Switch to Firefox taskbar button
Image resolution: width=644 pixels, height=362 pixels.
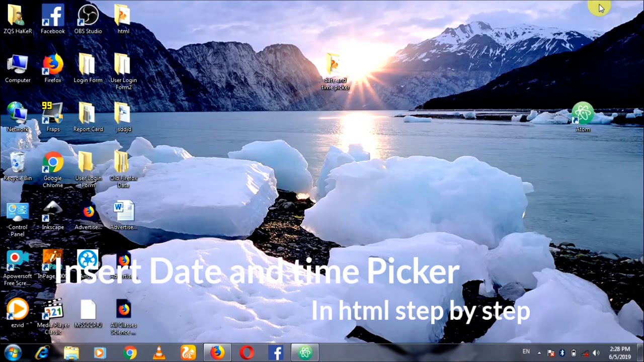(217, 353)
